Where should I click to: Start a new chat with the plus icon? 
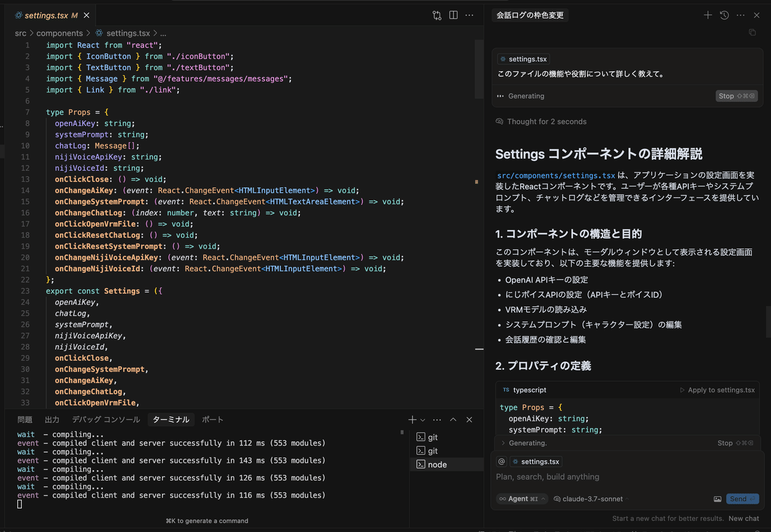707,14
